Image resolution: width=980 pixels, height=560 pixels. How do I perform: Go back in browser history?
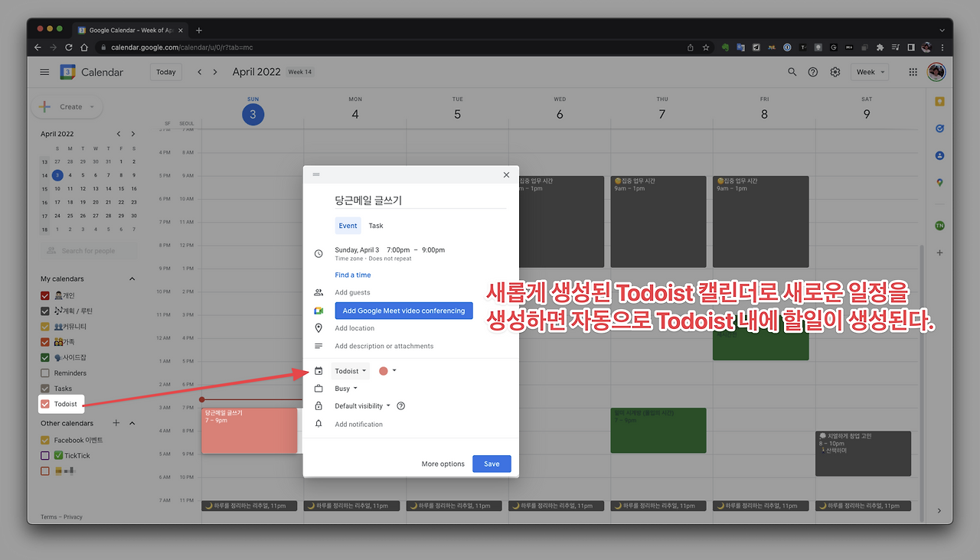(38, 47)
